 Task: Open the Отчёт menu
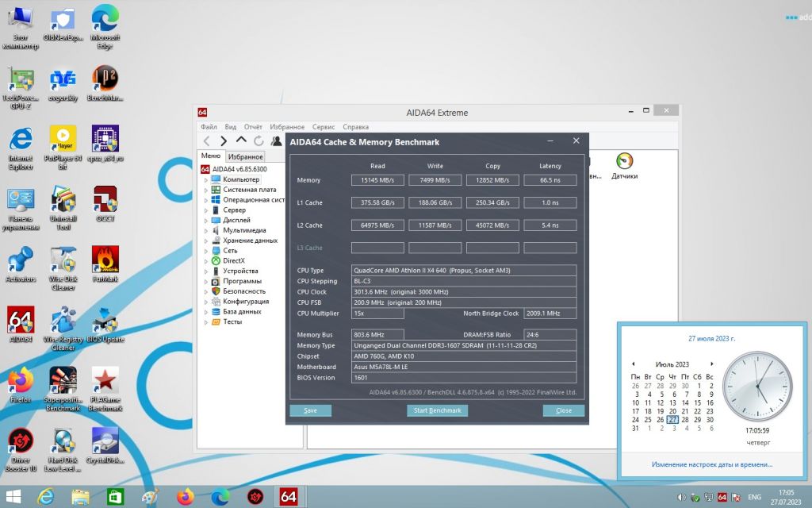coord(253,126)
